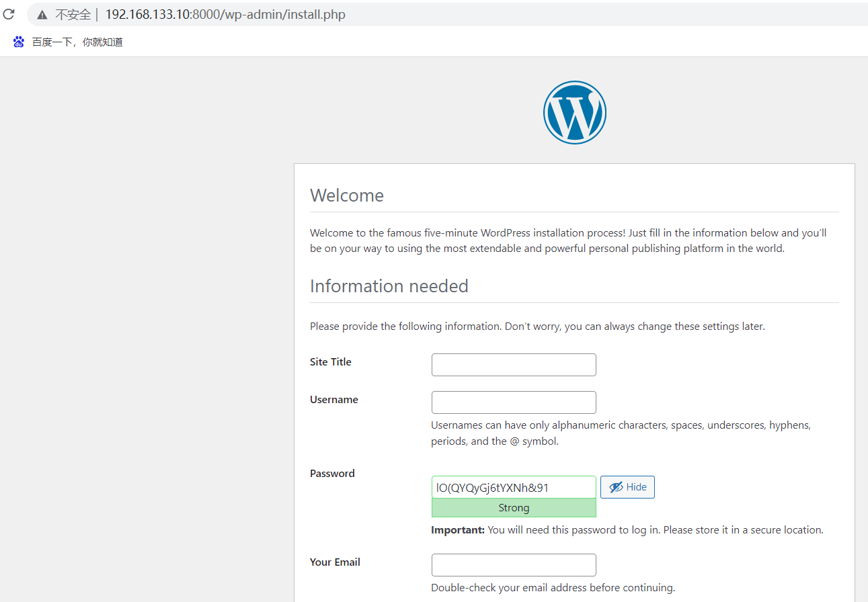The image size is (868, 602).
Task: Click the Username label
Action: [334, 399]
